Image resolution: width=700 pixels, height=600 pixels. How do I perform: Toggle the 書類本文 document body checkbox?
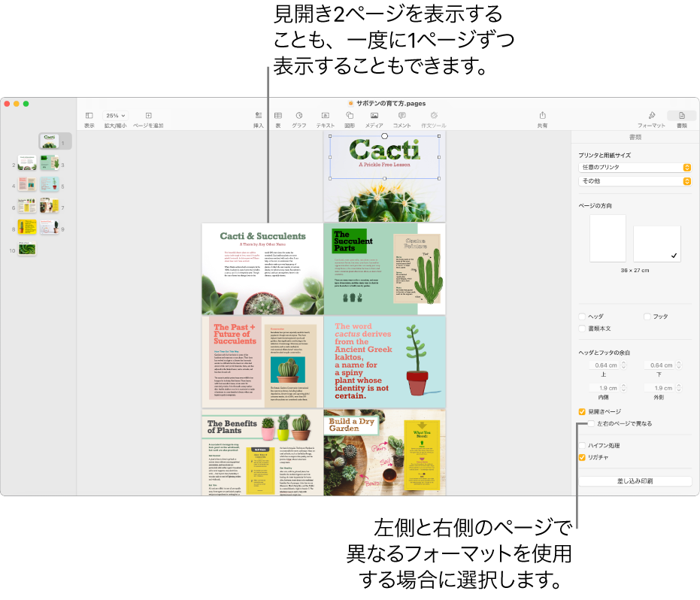(x=582, y=329)
